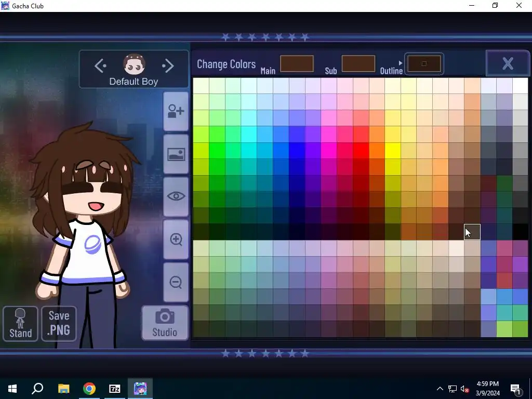This screenshot has height=399, width=532.
Task: Click the Stand pose button
Action: pyautogui.click(x=20, y=323)
